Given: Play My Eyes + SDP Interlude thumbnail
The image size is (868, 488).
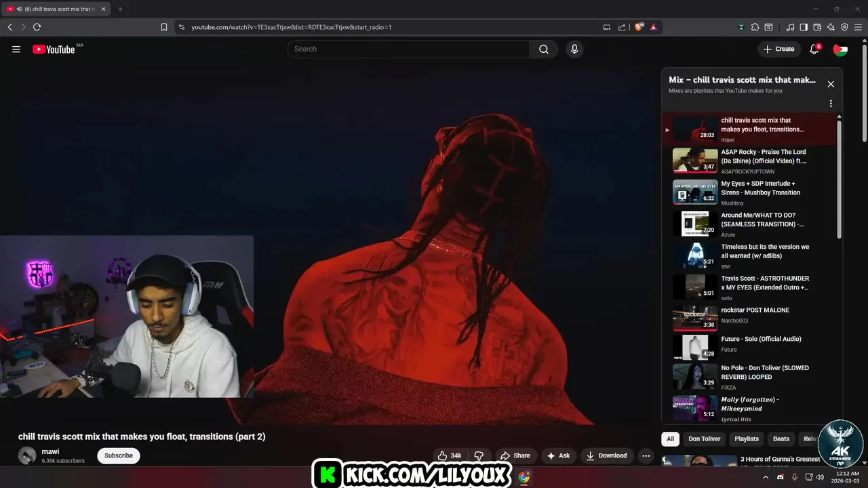Looking at the screenshot, I should [x=695, y=192].
